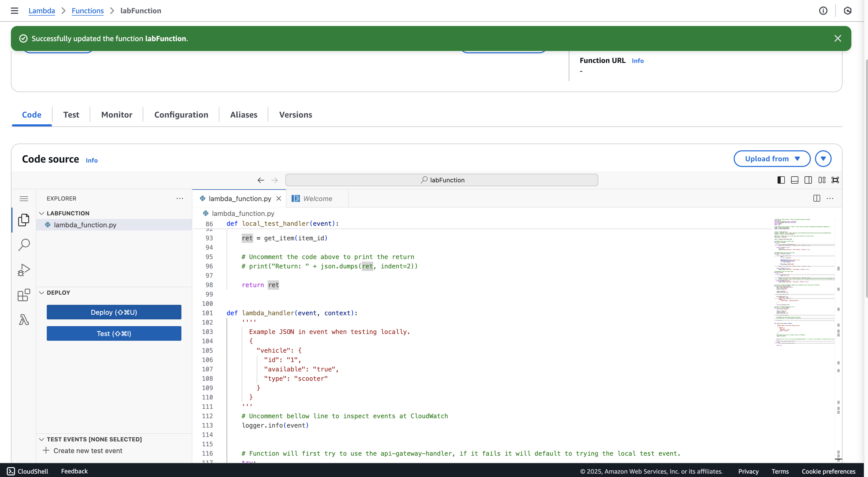Split the editor right icon

(x=817, y=198)
